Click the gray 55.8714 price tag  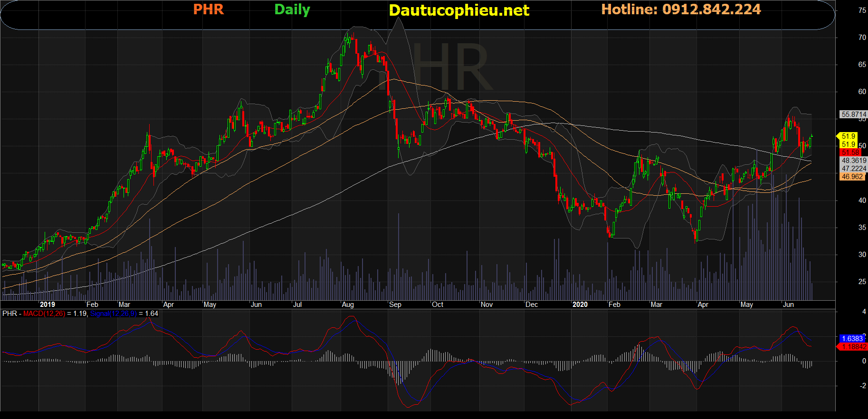[x=853, y=114]
